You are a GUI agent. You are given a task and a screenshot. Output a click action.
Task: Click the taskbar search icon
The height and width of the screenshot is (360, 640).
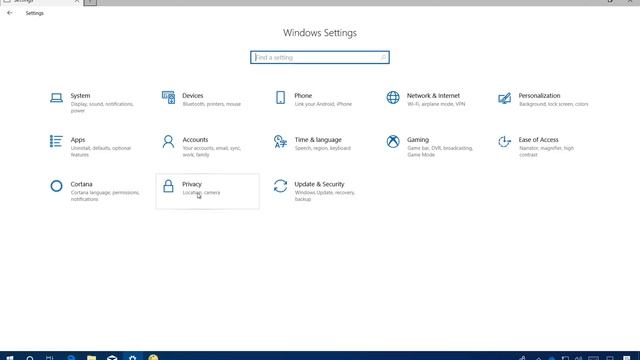[30, 358]
